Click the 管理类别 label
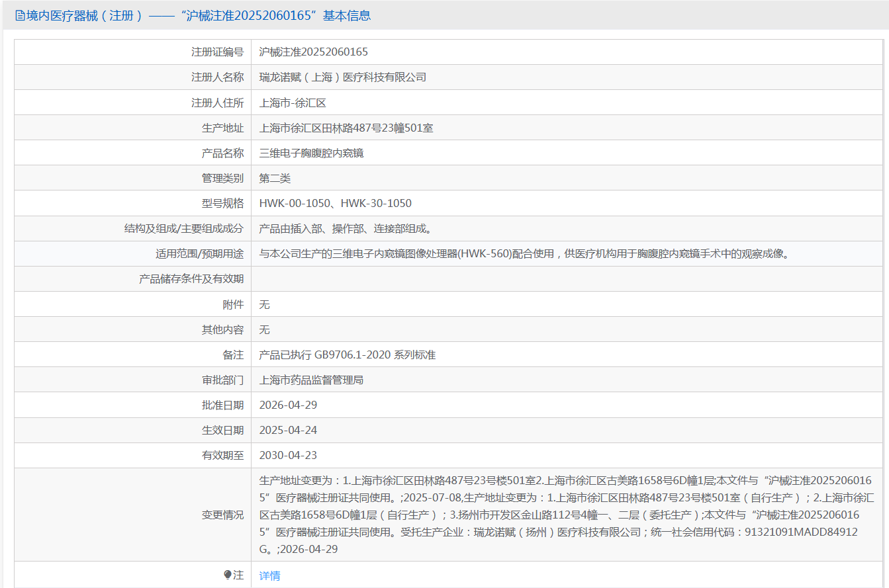This screenshot has width=889, height=588. point(223,178)
